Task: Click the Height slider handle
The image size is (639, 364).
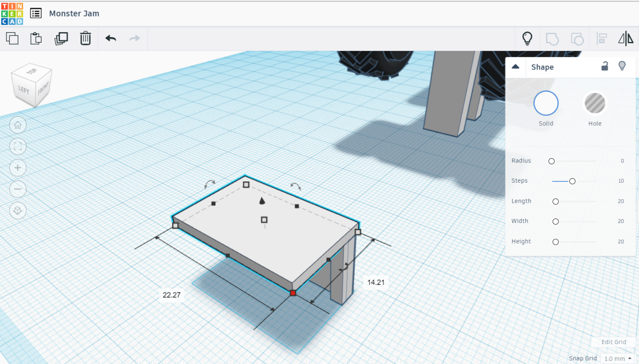Action: pos(555,242)
